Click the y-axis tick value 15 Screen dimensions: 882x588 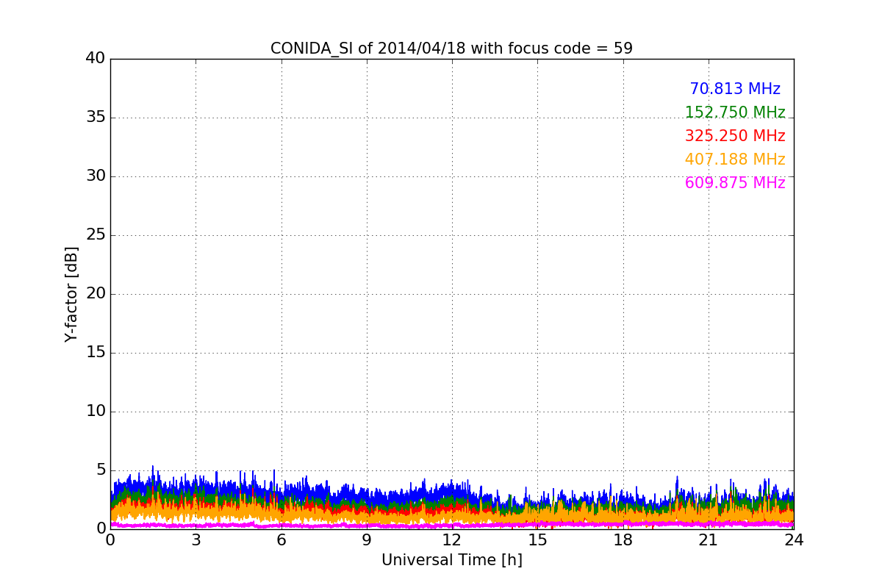96,352
